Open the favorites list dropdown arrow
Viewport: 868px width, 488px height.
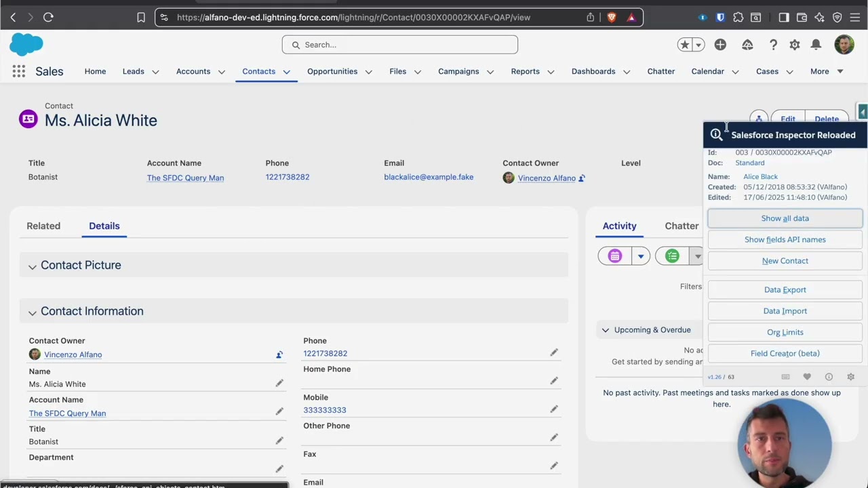(x=698, y=45)
